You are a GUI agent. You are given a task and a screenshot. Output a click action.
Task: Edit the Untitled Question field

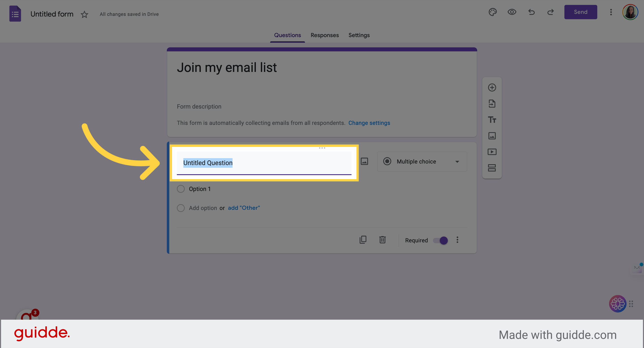pos(264,163)
